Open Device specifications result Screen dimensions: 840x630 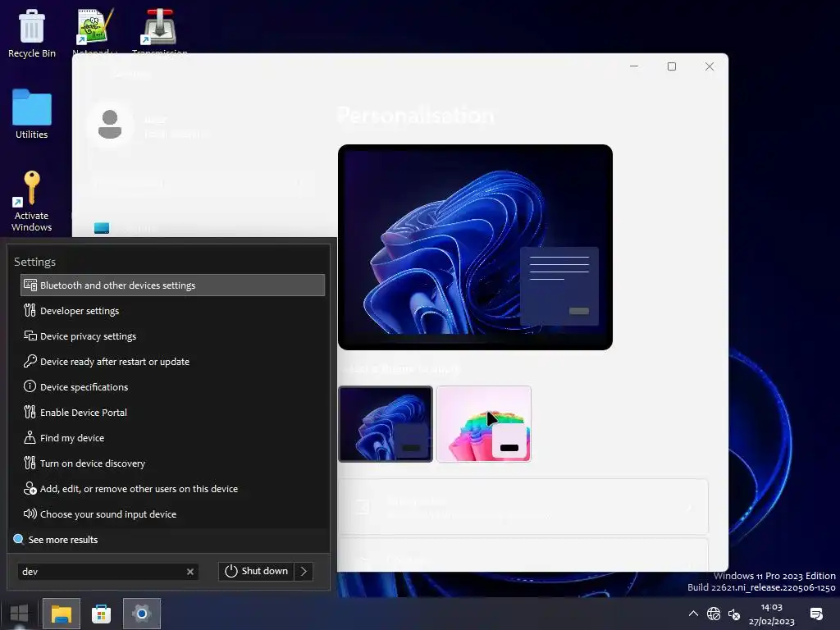pyautogui.click(x=172, y=387)
